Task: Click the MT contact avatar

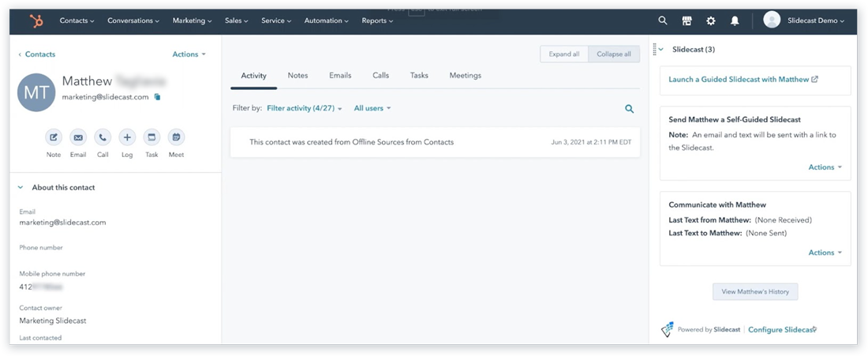Action: (x=36, y=92)
